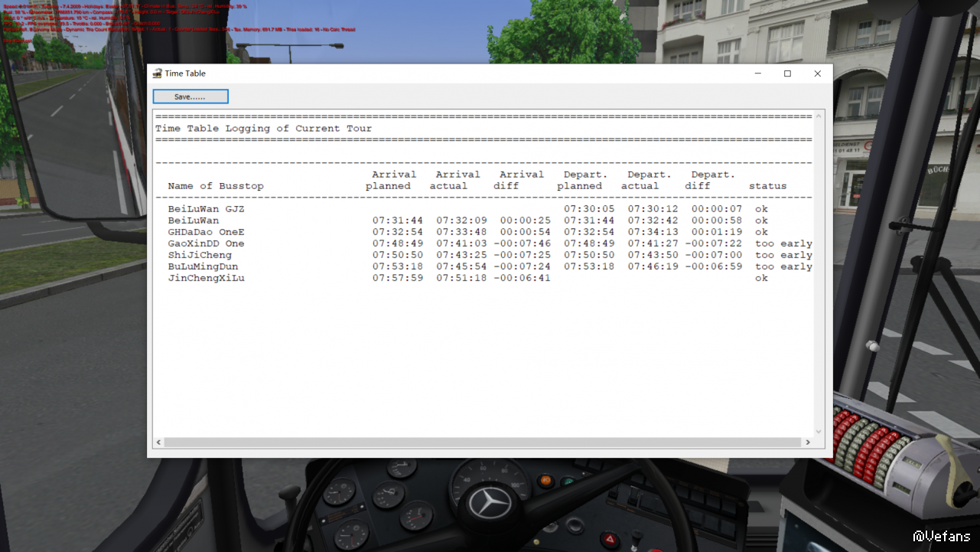The width and height of the screenshot is (980, 552).
Task: Click the horizontal scrollbar right arrow
Action: 807,443
